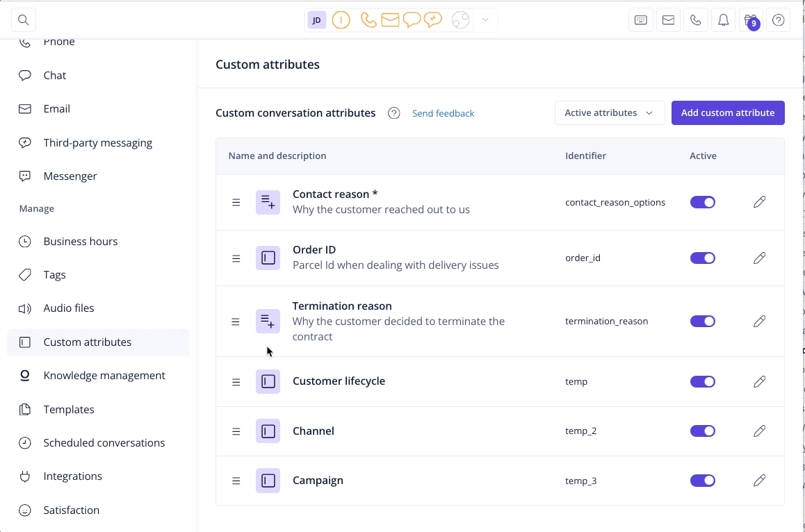Open the top-right phone icon
This screenshot has height=532, width=805.
coord(696,20)
